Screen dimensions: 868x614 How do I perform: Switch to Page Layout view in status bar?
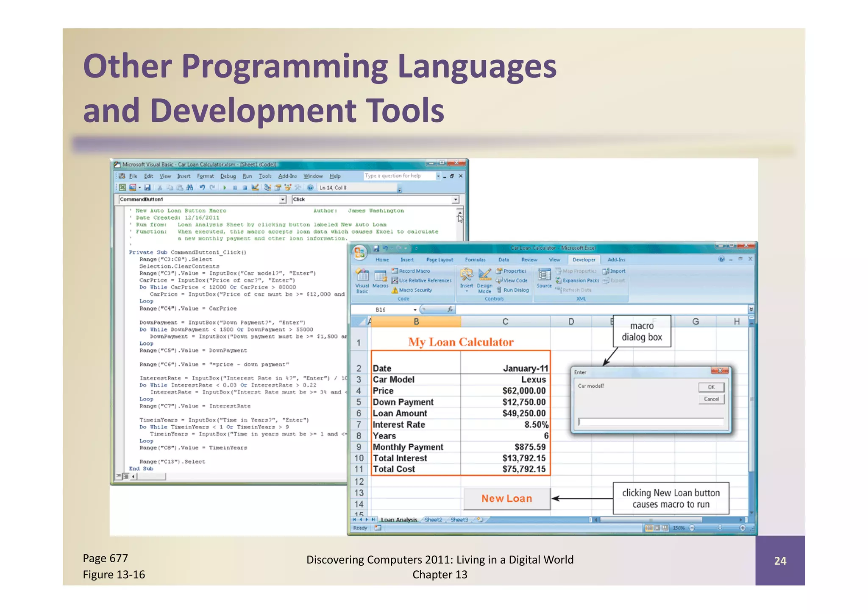657,527
